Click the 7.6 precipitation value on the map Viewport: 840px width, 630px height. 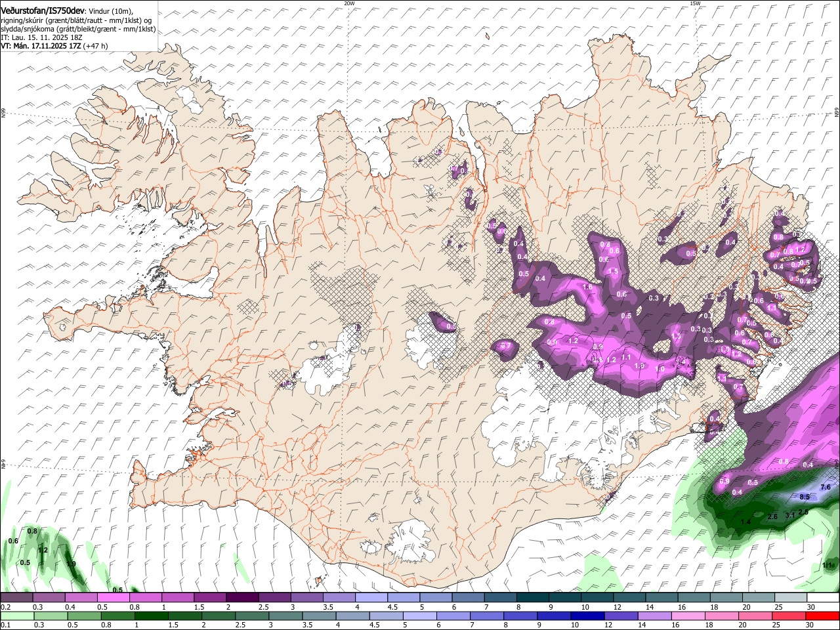coord(826,487)
